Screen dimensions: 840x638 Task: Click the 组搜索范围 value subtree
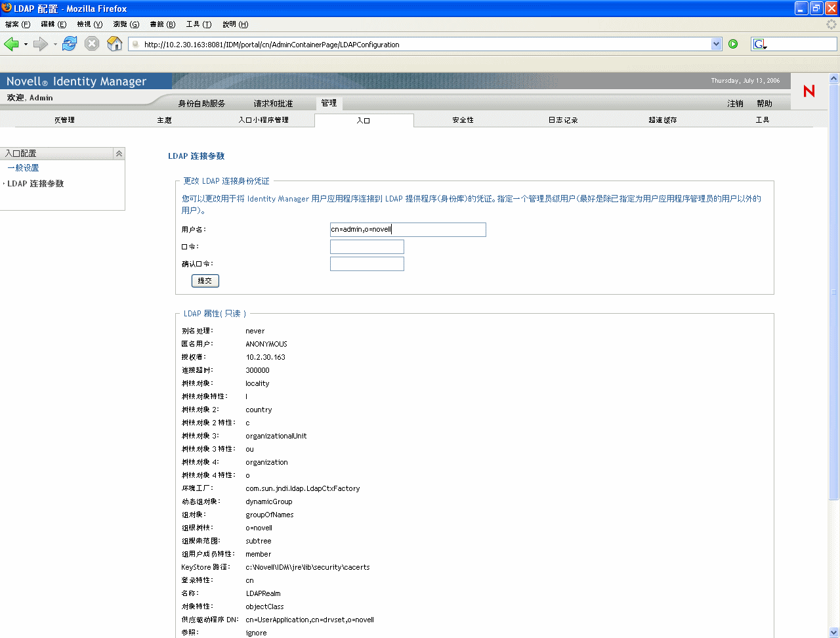coord(259,541)
